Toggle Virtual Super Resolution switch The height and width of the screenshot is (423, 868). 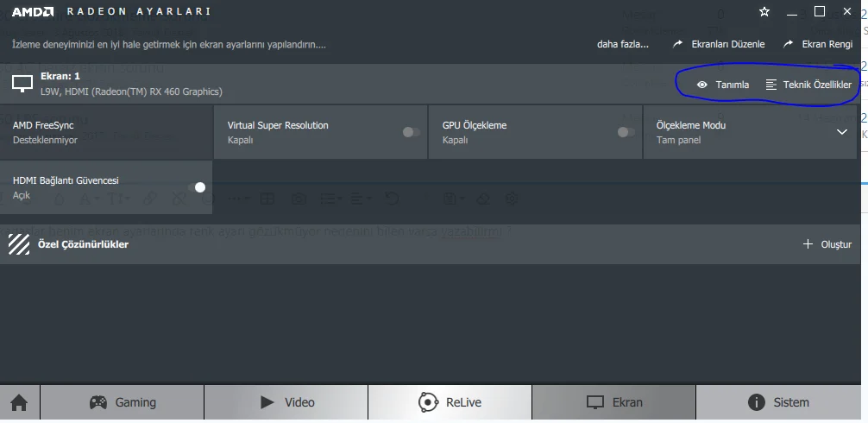pos(412,132)
